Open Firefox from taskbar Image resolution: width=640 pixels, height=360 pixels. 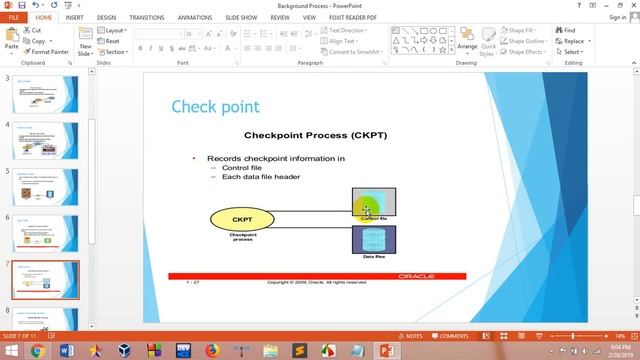tap(212, 351)
